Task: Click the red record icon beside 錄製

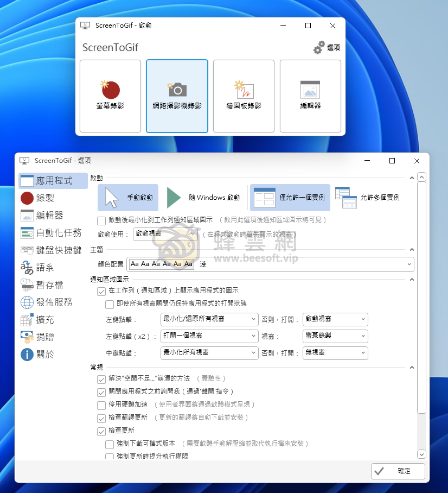Action: coord(27,198)
